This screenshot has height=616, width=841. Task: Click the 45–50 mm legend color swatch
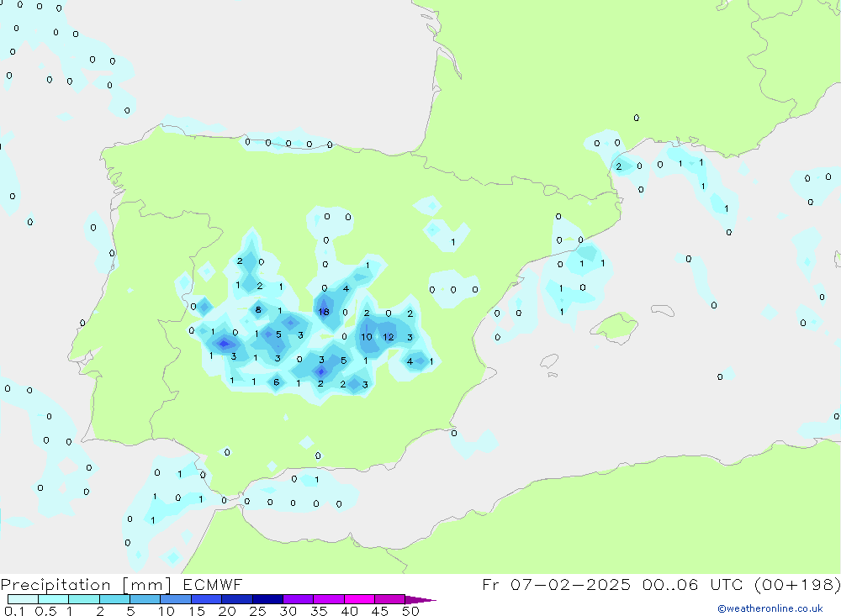click(389, 599)
